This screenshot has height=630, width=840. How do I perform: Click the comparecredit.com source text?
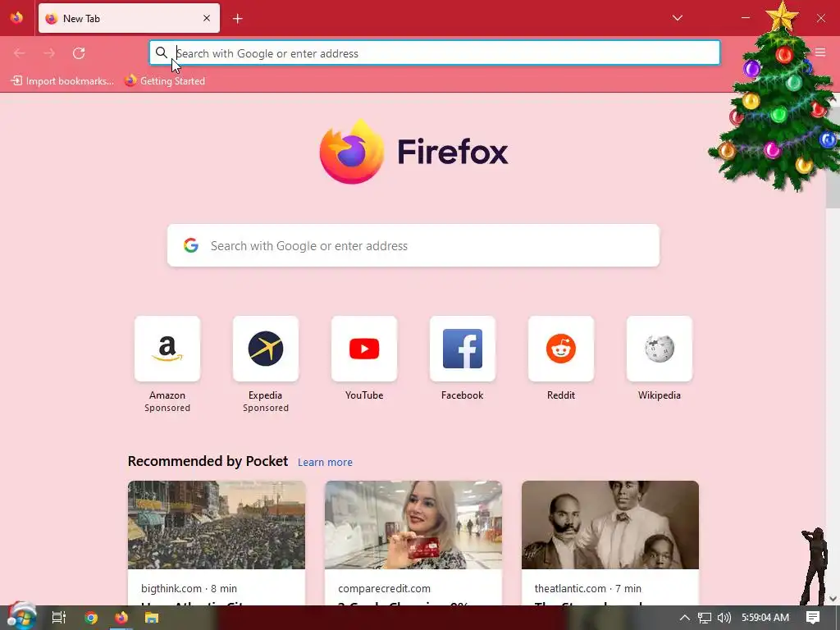(x=384, y=588)
